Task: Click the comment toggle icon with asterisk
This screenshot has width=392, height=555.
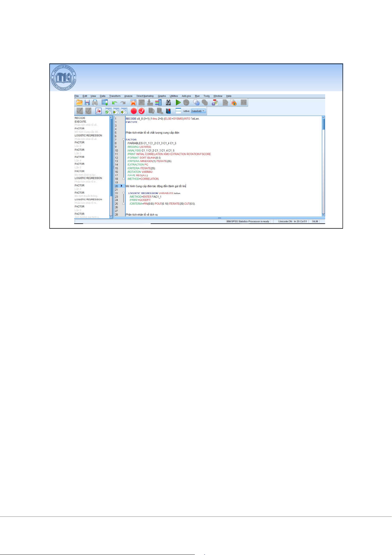Action: [98, 111]
